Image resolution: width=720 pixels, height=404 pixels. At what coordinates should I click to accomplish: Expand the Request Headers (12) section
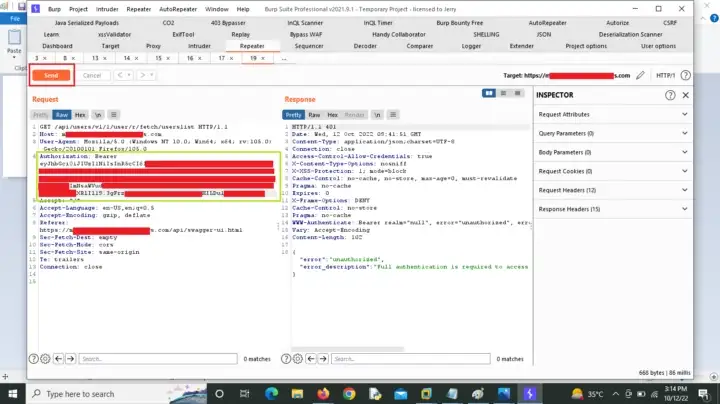(610, 190)
